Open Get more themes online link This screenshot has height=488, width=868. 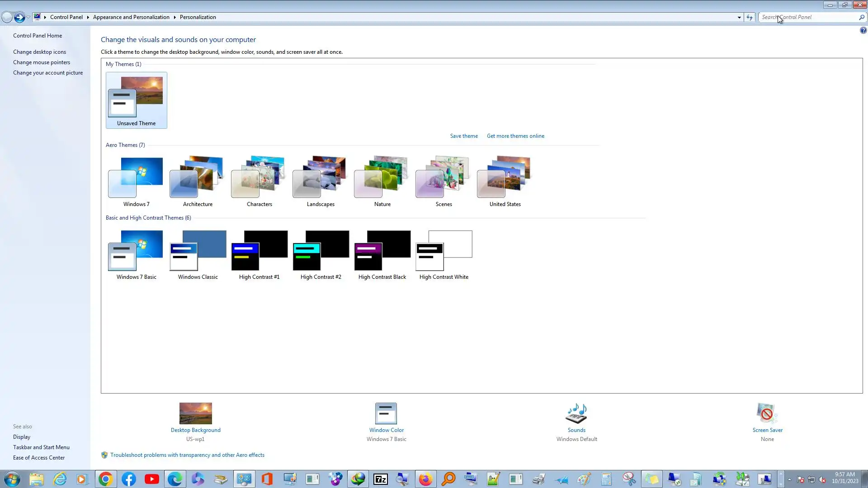click(x=515, y=136)
